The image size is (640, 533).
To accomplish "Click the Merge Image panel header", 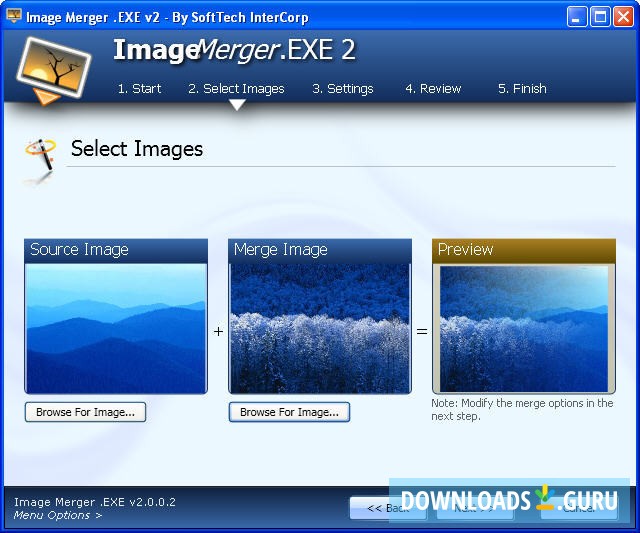I will (x=320, y=250).
